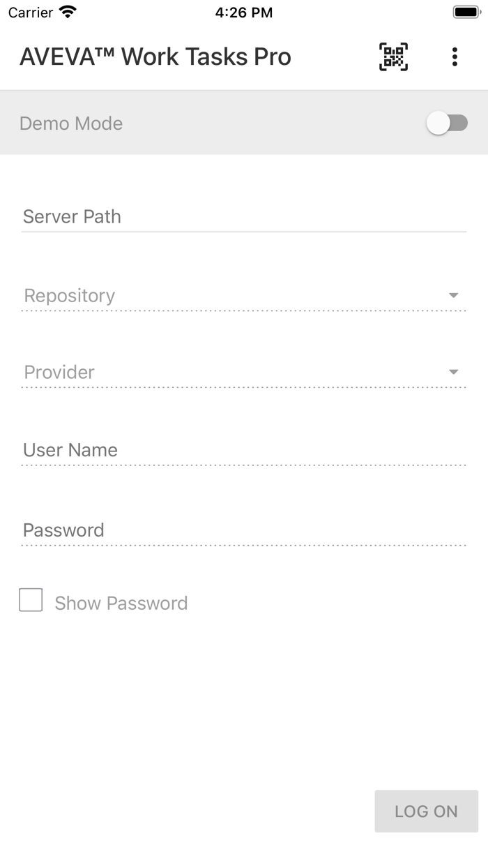Tap the battery indicator icon

(x=466, y=11)
